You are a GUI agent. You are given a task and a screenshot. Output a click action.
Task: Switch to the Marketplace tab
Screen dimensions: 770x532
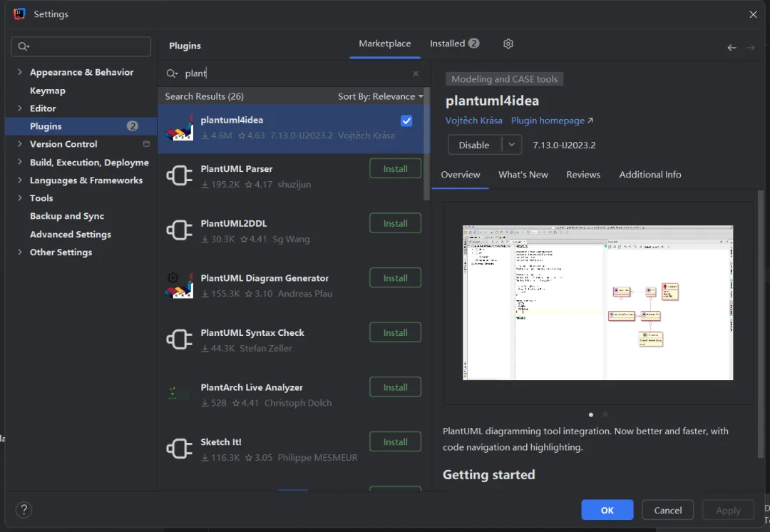coord(384,44)
